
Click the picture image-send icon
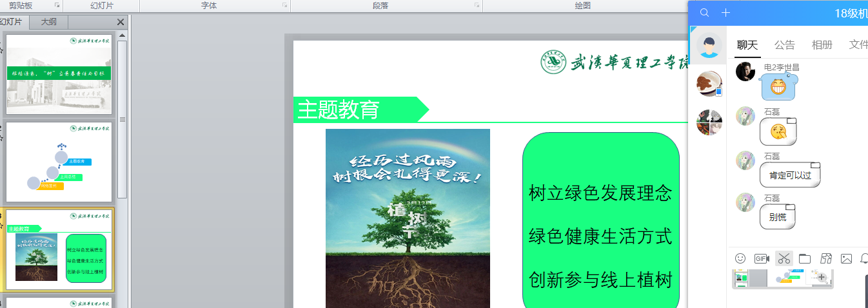pyautogui.click(x=846, y=258)
